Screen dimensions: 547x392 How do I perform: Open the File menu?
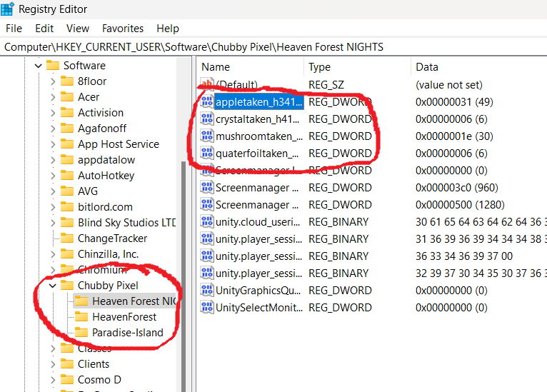click(14, 29)
